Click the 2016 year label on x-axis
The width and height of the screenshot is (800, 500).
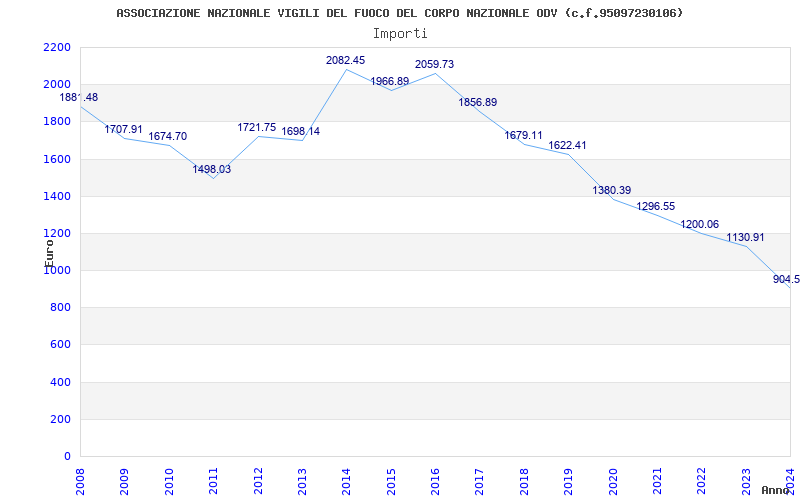[436, 481]
